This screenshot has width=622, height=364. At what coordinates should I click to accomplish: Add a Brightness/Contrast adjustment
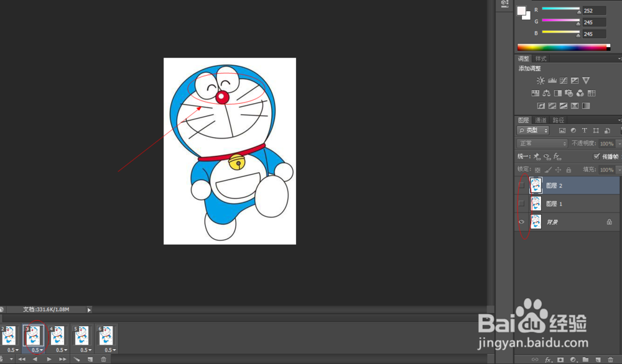541,81
